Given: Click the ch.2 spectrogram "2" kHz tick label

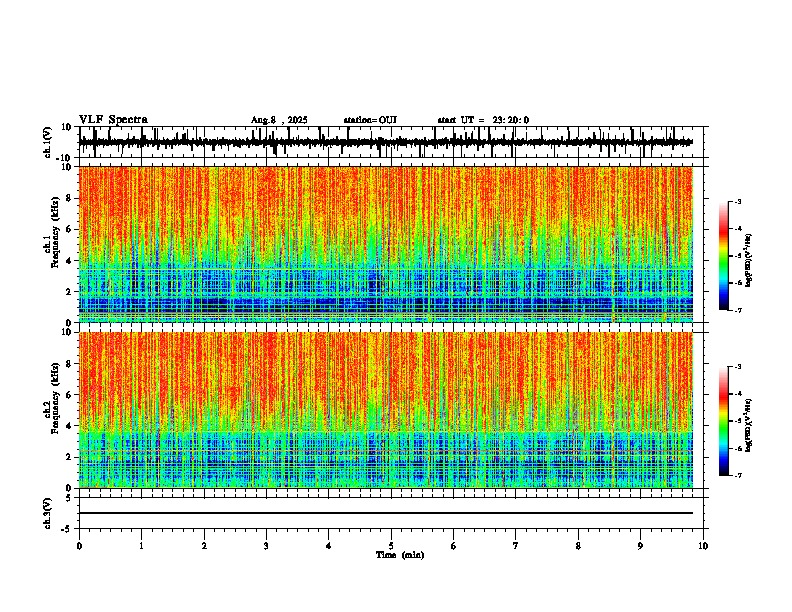Looking at the screenshot, I should pyautogui.click(x=69, y=457).
